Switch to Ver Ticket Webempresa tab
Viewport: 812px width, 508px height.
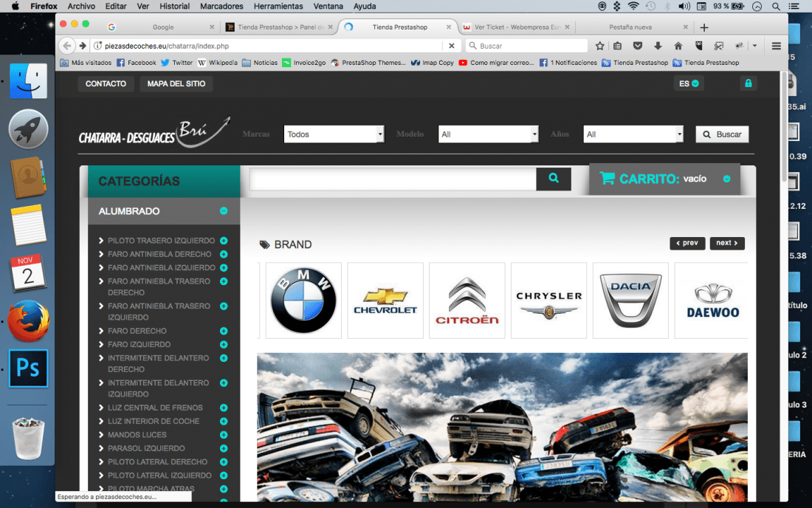(x=516, y=27)
